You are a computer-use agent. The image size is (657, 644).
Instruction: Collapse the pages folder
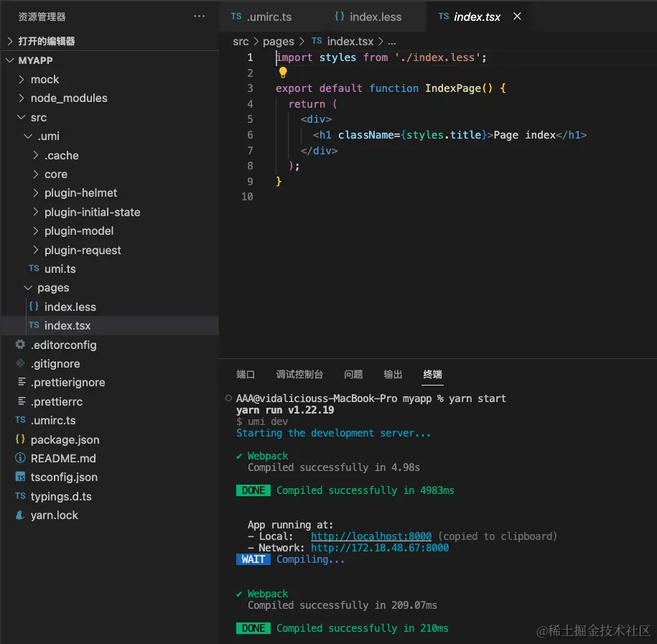(28, 288)
